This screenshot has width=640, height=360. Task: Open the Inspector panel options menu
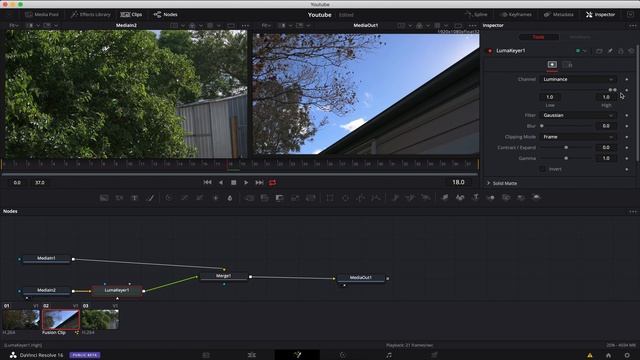[x=633, y=25]
